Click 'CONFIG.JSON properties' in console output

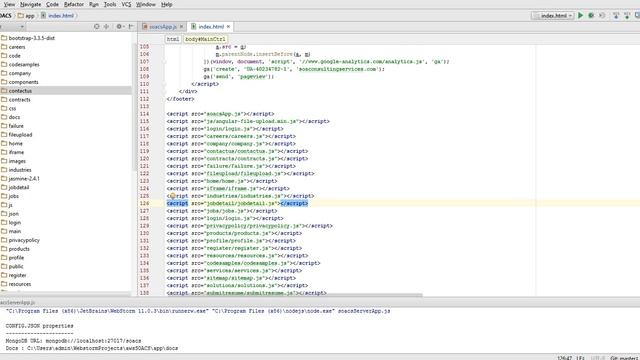(40, 326)
